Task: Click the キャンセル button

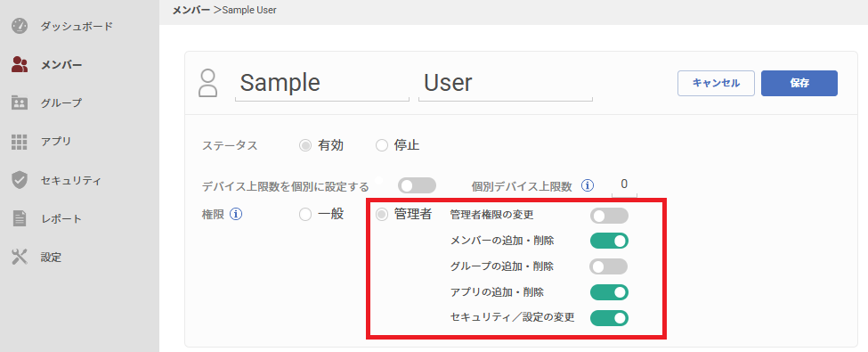Action: coord(716,83)
